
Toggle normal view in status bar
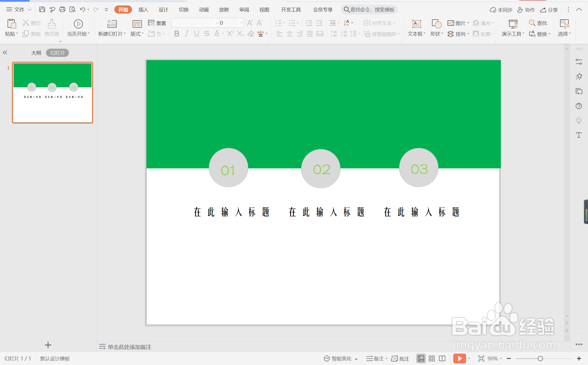point(421,358)
